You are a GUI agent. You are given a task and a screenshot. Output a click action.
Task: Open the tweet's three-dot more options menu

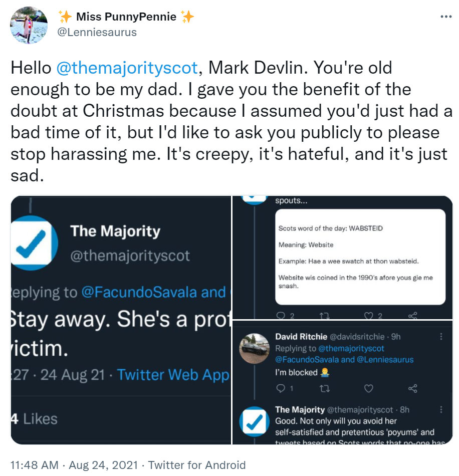[445, 17]
